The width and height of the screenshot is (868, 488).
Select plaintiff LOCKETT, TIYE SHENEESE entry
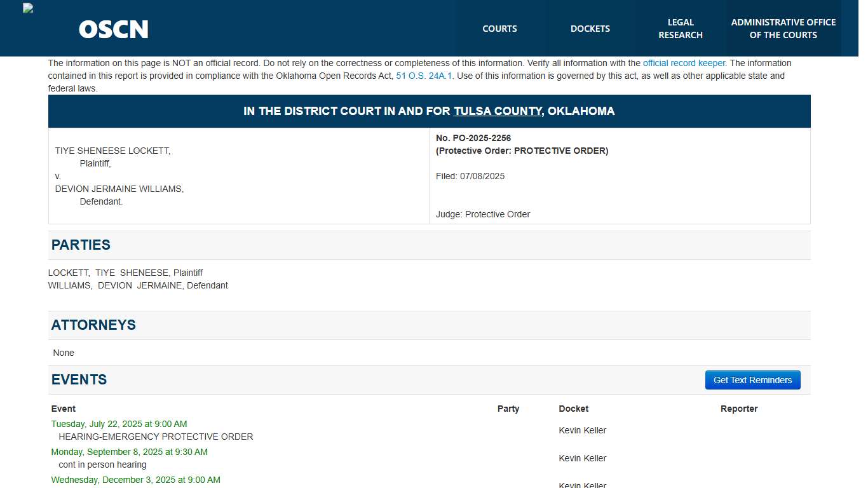[125, 273]
